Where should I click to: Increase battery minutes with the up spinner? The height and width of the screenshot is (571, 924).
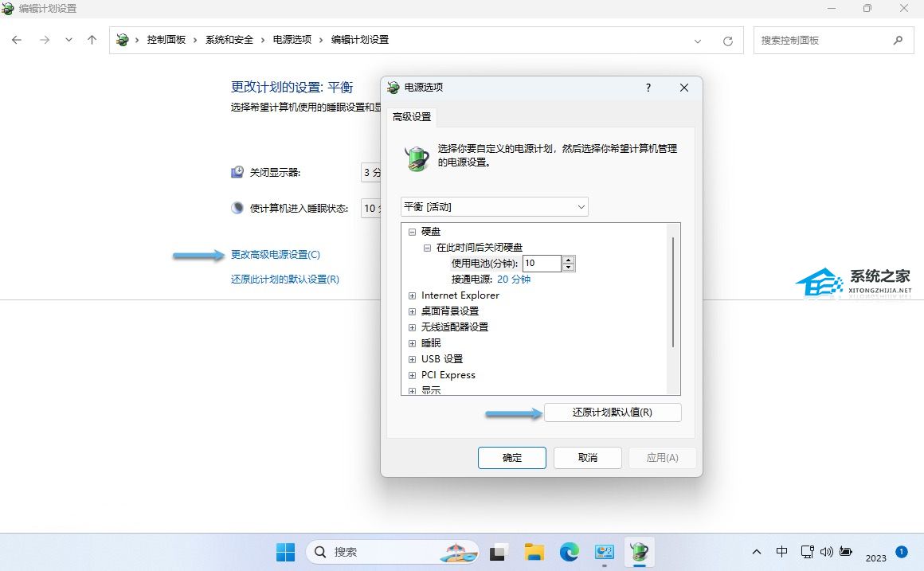click(x=568, y=260)
